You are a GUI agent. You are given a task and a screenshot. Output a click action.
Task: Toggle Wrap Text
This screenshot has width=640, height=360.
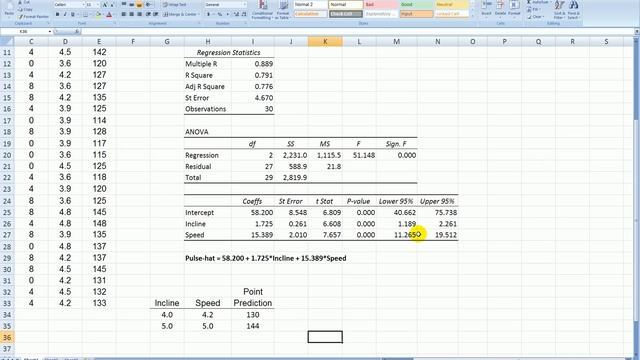pos(175,4)
